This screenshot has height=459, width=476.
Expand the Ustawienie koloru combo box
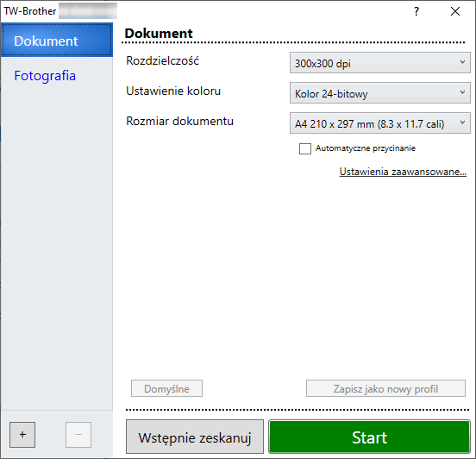[380, 93]
